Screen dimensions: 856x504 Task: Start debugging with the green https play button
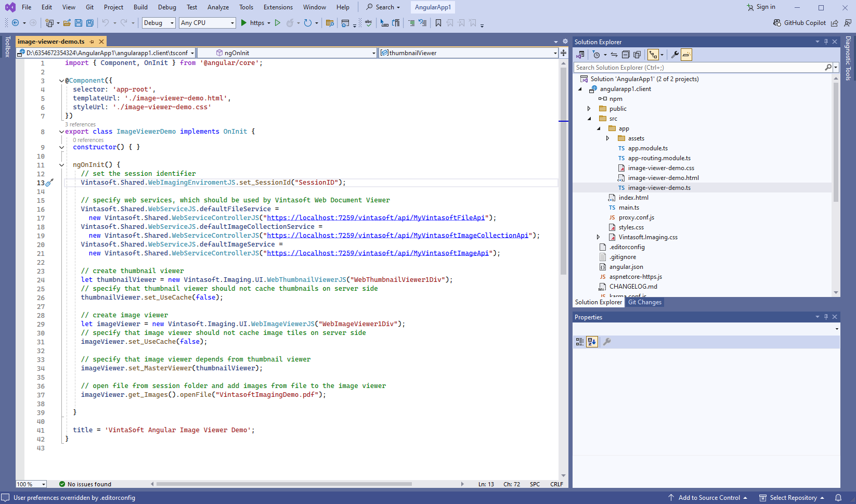(x=244, y=23)
